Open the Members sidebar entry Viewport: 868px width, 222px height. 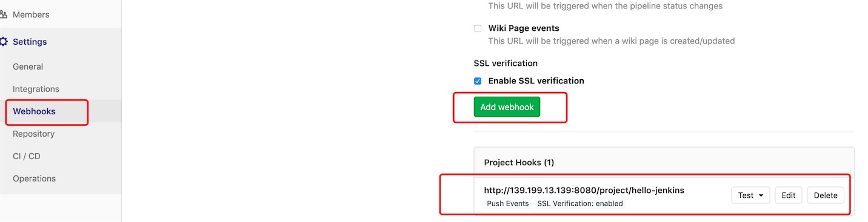31,15
